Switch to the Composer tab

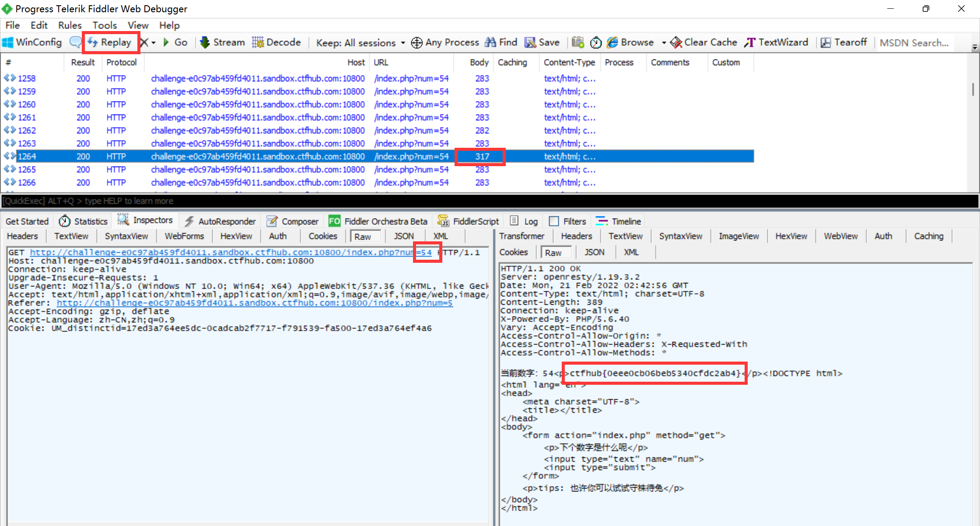tap(293, 221)
